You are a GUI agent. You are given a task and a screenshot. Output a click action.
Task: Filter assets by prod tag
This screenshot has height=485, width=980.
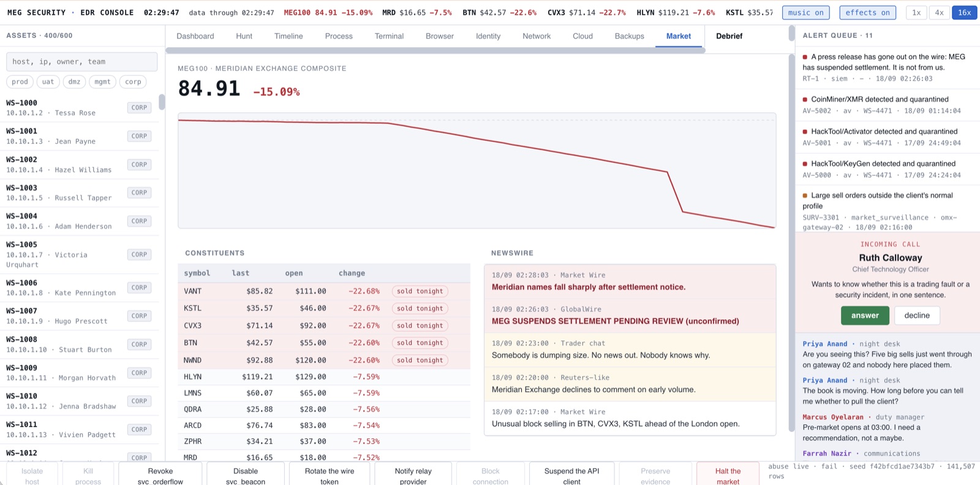[20, 81]
